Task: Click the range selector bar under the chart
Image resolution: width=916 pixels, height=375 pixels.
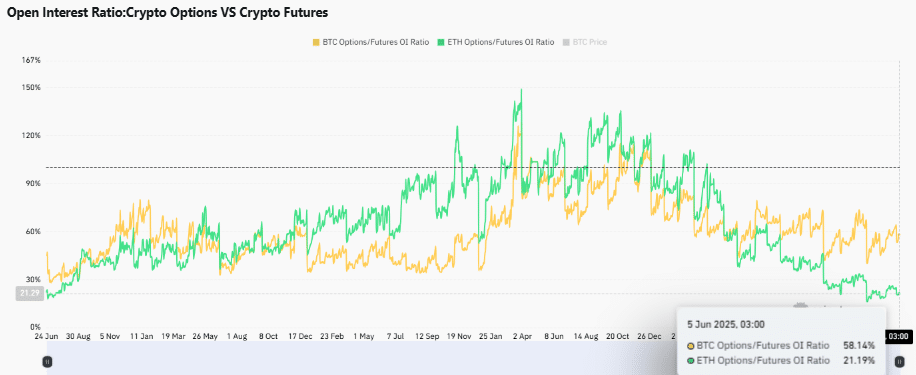Action: click(x=474, y=357)
